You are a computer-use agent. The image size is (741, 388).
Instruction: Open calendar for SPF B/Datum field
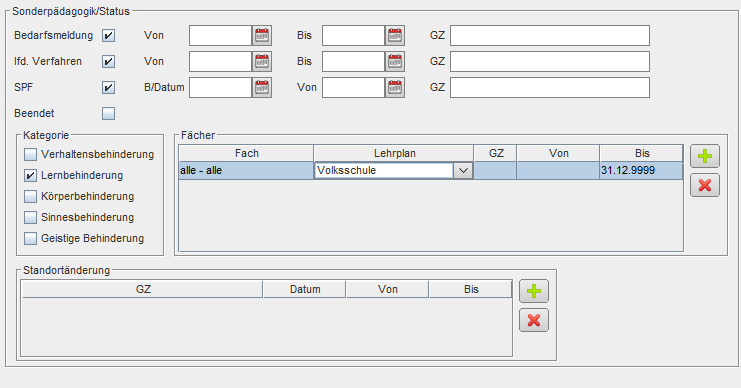click(x=262, y=87)
